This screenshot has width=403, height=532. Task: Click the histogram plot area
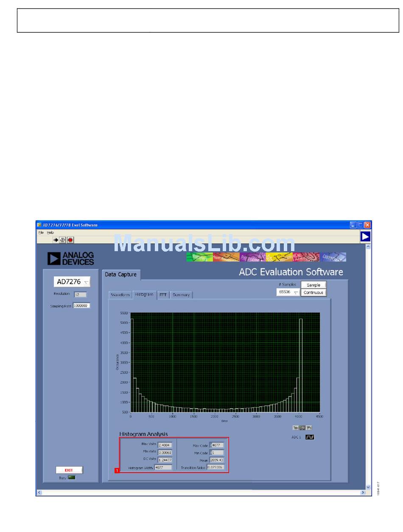click(225, 362)
